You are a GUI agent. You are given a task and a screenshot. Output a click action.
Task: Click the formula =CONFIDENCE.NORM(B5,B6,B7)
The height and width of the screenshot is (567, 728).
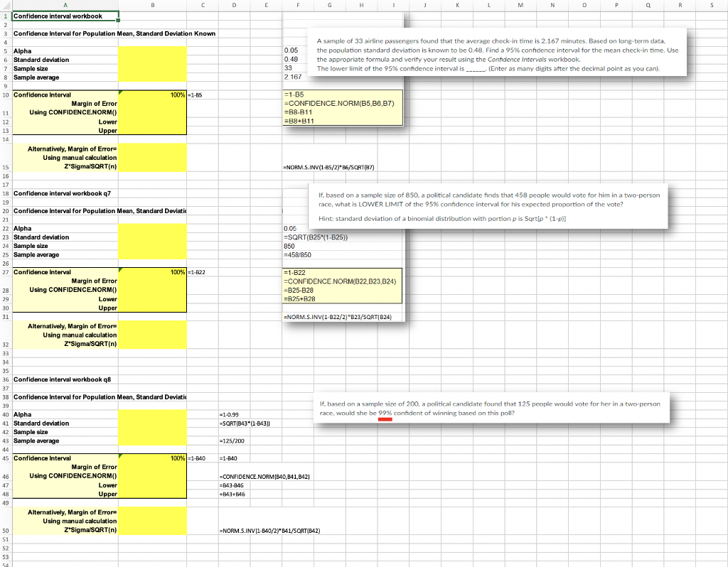(x=339, y=104)
